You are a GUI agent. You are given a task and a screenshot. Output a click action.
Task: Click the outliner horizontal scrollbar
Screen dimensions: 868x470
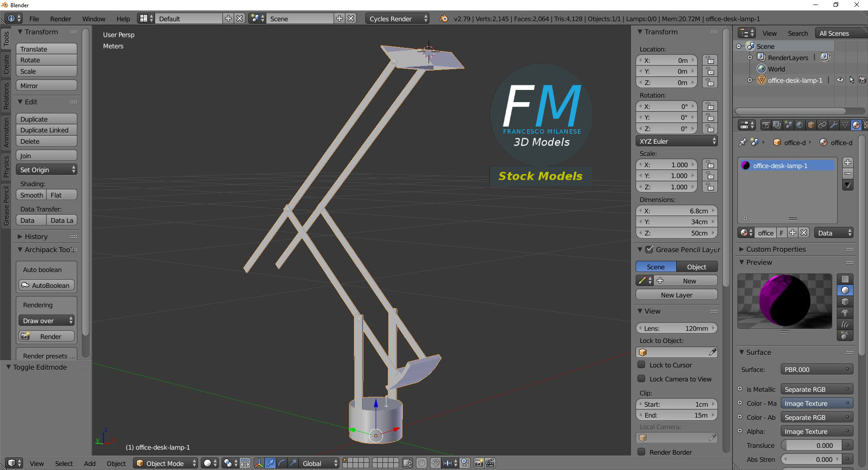pos(790,111)
